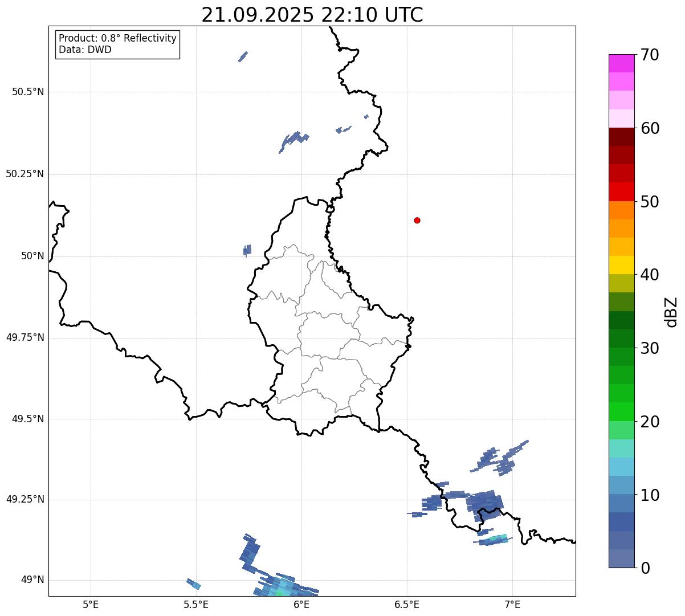Click the grey-blue bottom swatch at 0
Image resolution: width=685 pixels, height=616 pixels.
(x=622, y=558)
